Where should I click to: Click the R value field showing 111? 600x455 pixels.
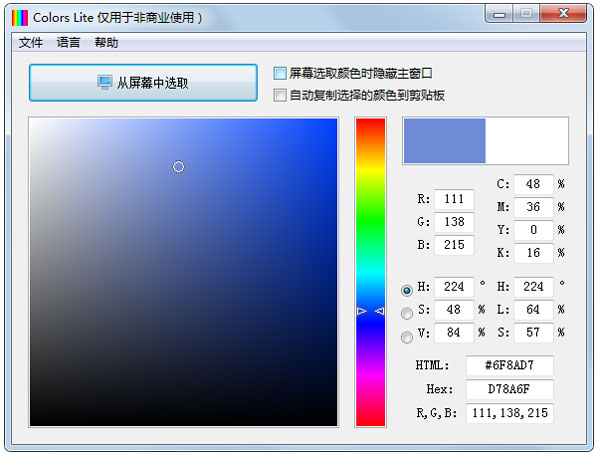pos(454,199)
